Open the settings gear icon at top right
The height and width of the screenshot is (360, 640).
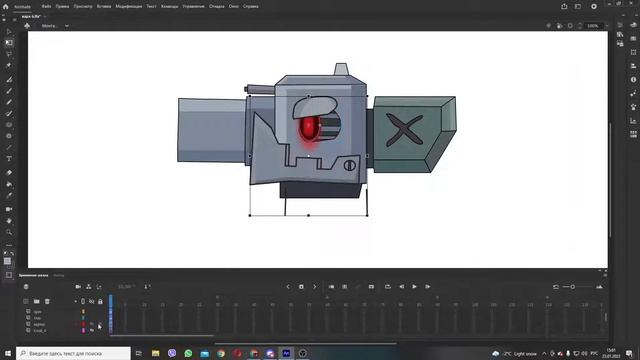click(594, 6)
